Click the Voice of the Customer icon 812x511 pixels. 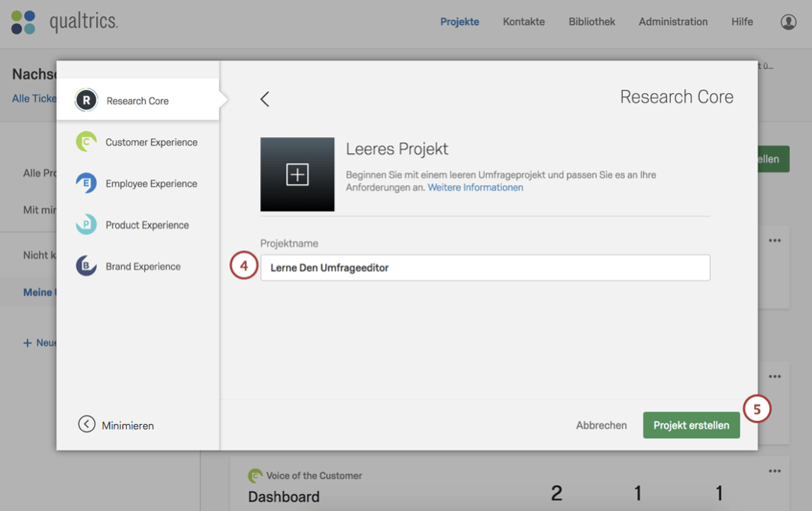click(255, 475)
